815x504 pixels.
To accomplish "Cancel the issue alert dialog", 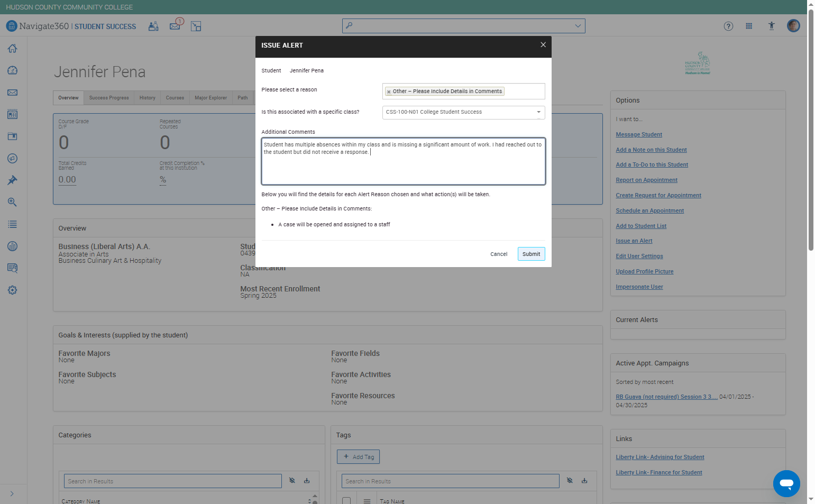I will point(499,254).
